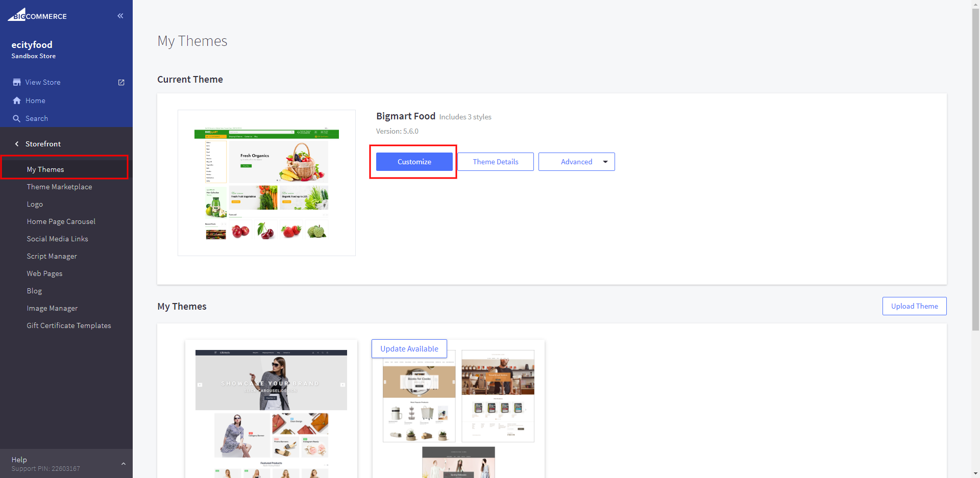The width and height of the screenshot is (980, 478).
Task: Open Script Manager from sidebar
Action: tap(52, 256)
